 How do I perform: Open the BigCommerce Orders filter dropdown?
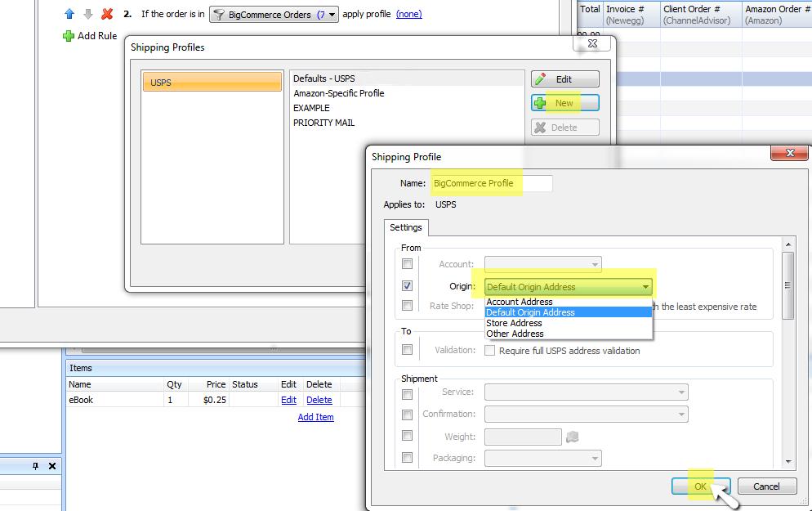pos(274,15)
